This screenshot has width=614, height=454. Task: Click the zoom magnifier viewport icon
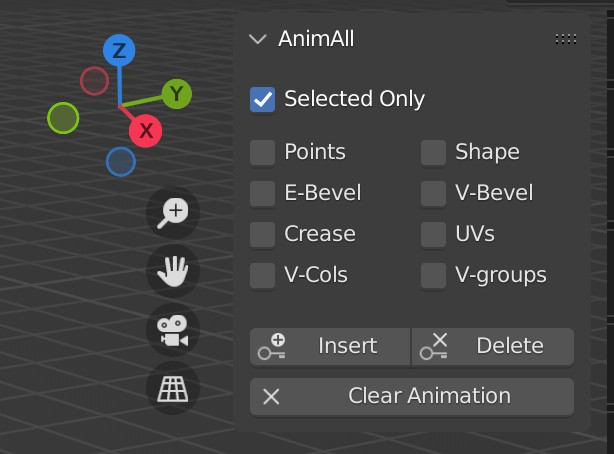point(173,213)
